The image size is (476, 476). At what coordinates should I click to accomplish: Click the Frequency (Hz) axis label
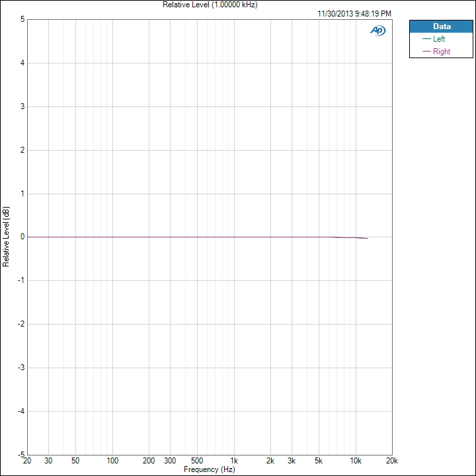pos(209,469)
